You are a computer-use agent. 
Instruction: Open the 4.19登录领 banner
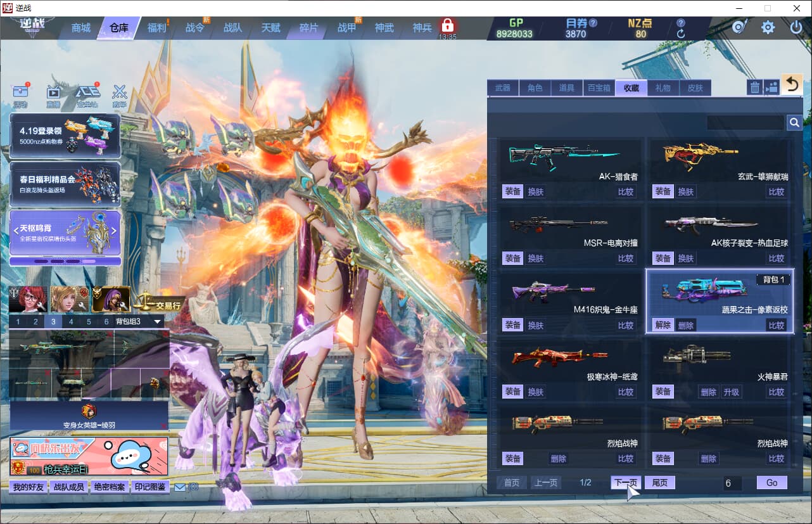pos(65,136)
